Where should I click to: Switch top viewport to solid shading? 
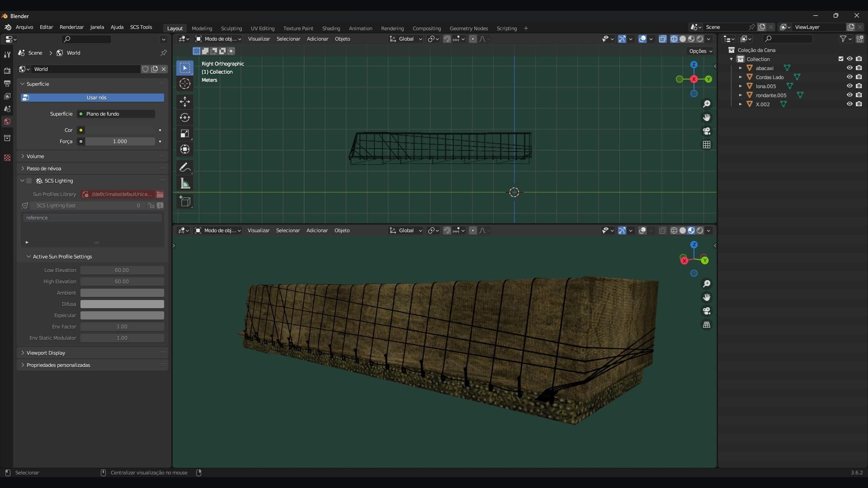tap(683, 39)
